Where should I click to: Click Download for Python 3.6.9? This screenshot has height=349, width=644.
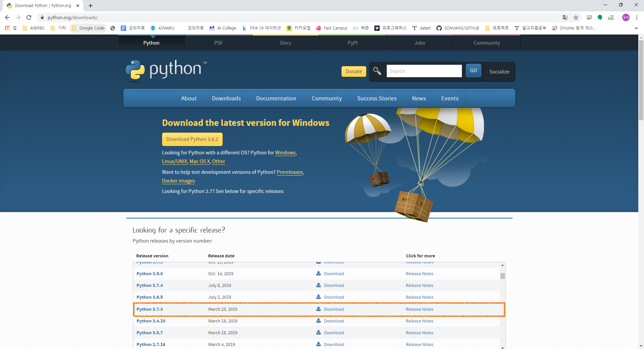(x=334, y=297)
